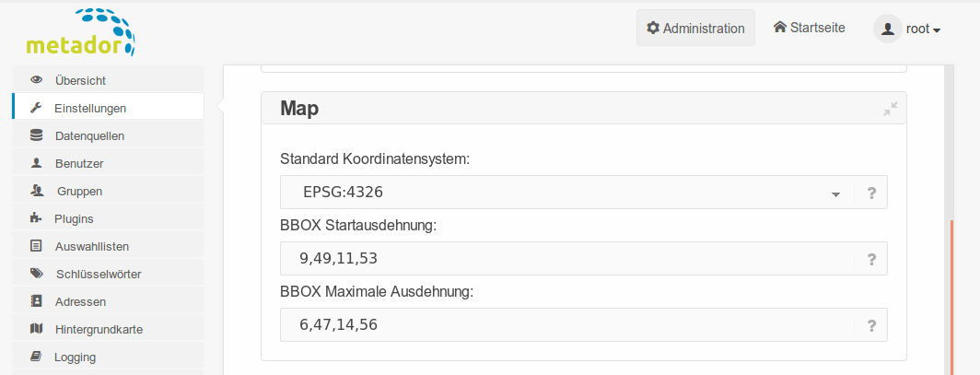Click the orange vertical scrollbar thumb
Image resolution: width=980 pixels, height=375 pixels.
point(951,298)
